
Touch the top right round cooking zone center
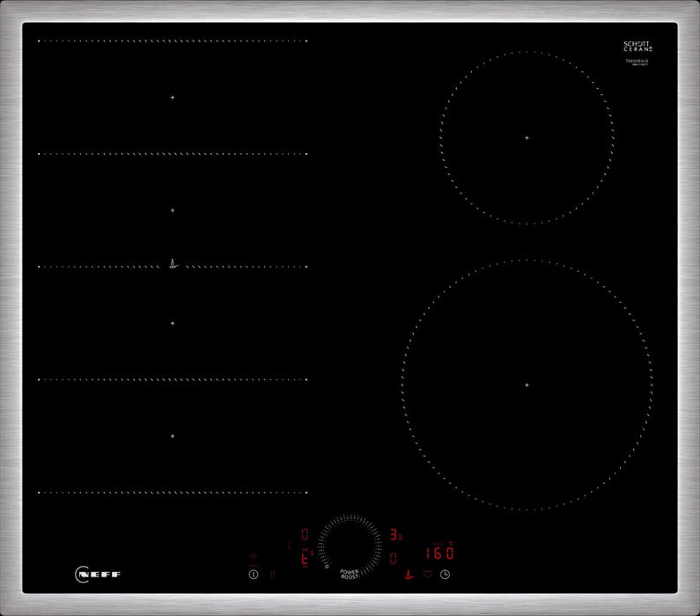pyautogui.click(x=527, y=138)
